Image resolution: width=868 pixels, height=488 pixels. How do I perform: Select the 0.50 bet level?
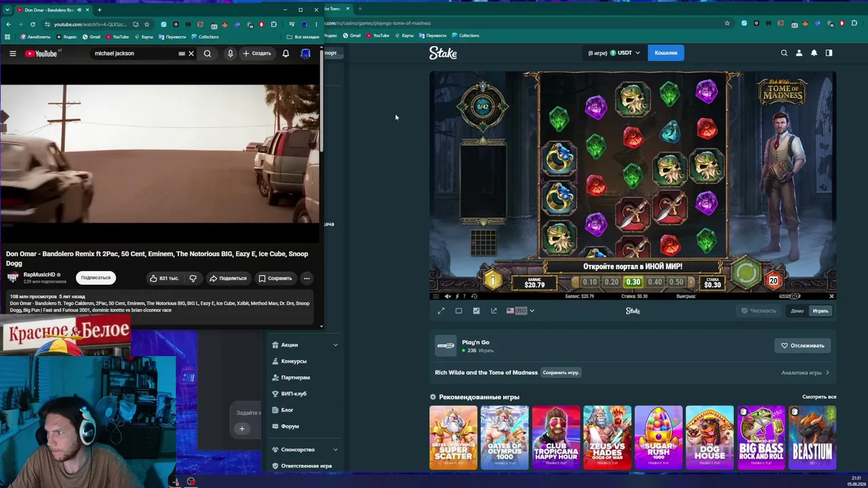tap(676, 282)
